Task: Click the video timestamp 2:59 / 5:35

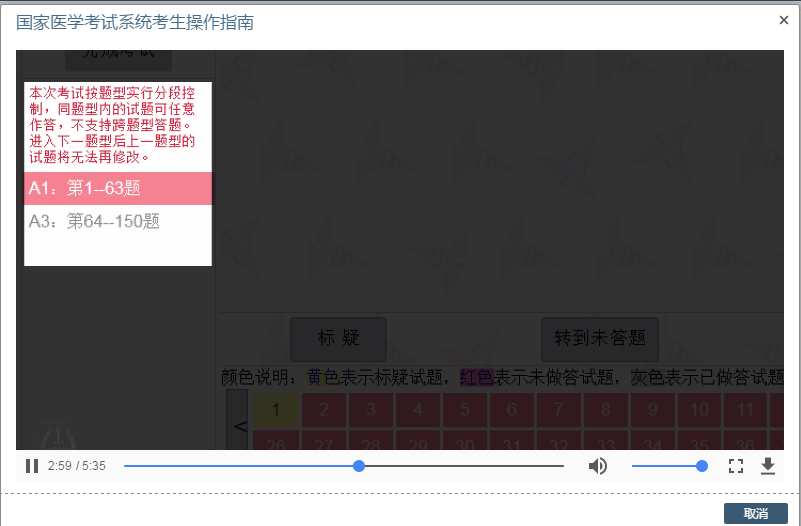Action: tap(77, 466)
